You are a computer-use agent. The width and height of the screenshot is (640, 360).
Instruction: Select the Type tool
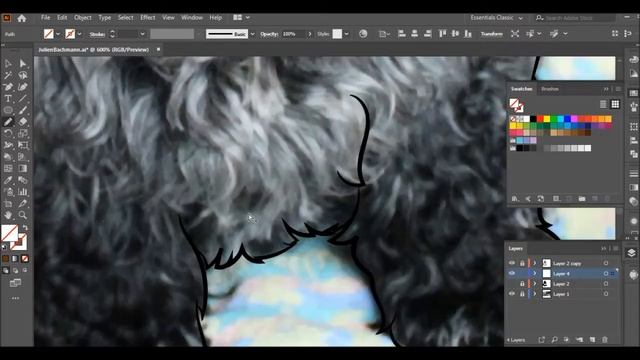tap(8, 98)
